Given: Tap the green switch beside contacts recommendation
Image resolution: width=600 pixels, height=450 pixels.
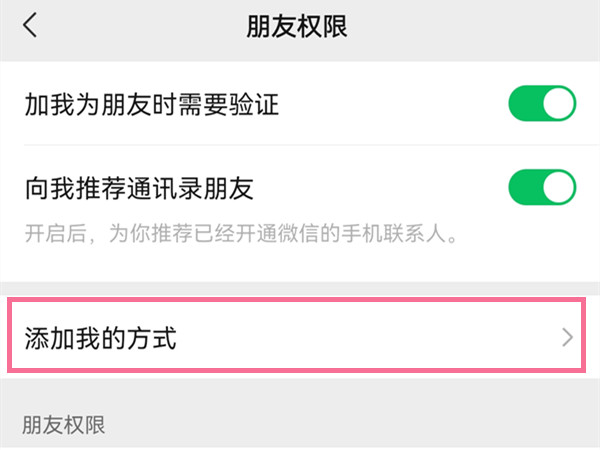Looking at the screenshot, I should click(x=542, y=187).
